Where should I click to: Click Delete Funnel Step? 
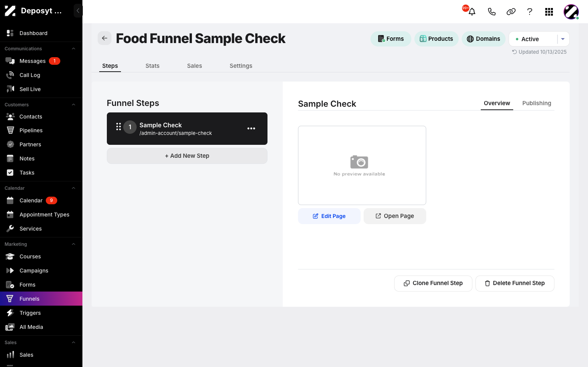pyautogui.click(x=515, y=283)
